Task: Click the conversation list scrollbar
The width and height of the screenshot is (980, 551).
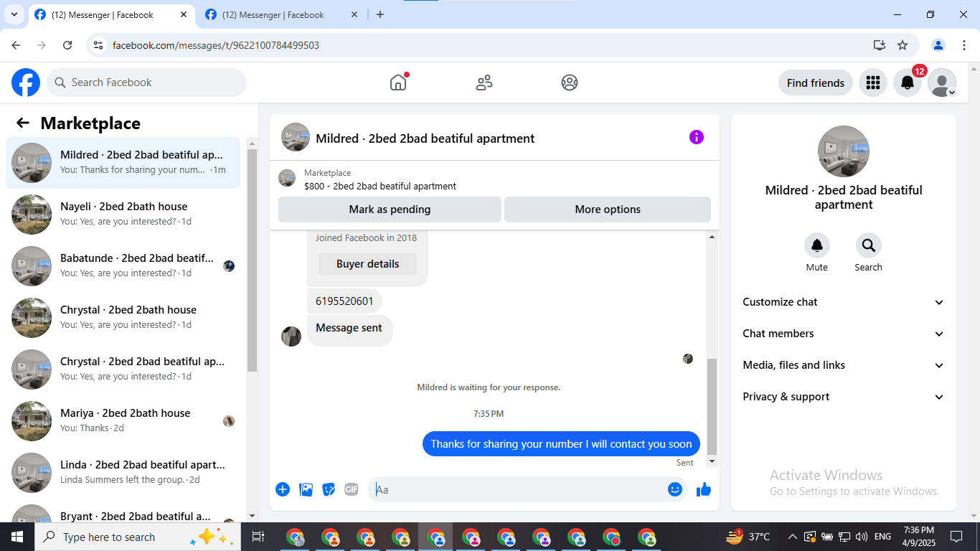Action: point(252,260)
